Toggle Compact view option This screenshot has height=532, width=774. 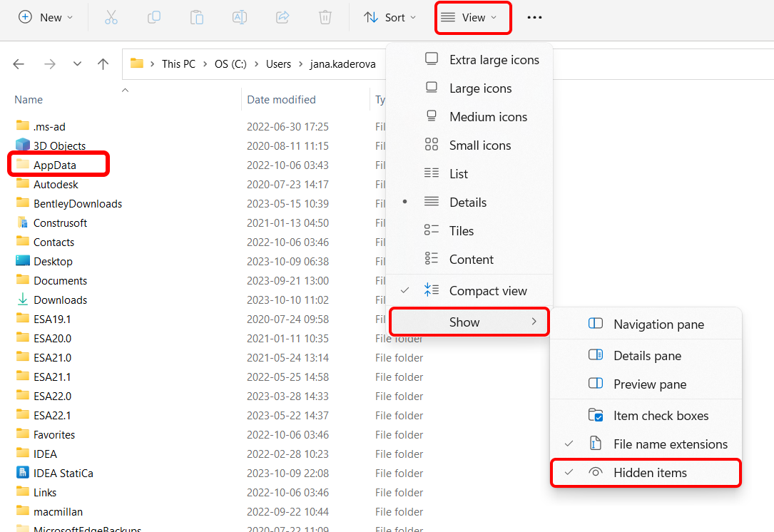pos(488,290)
